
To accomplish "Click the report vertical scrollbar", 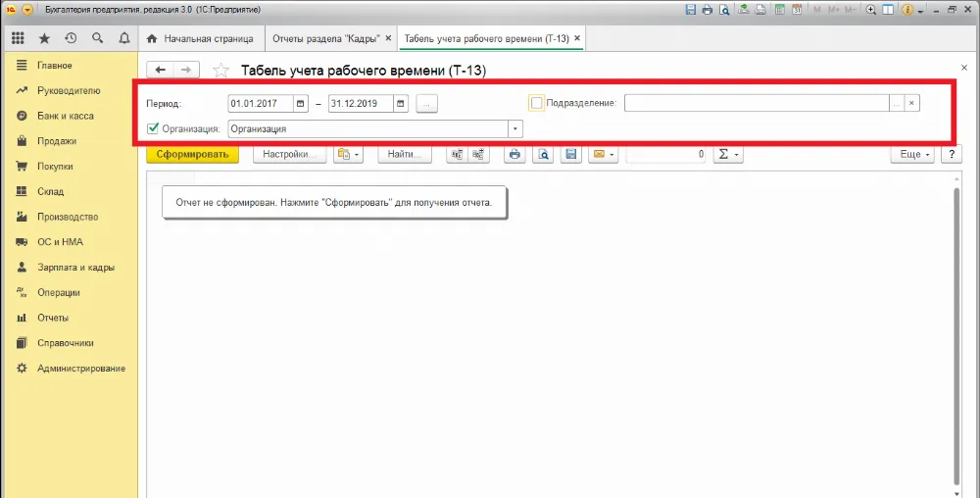I will [x=957, y=334].
